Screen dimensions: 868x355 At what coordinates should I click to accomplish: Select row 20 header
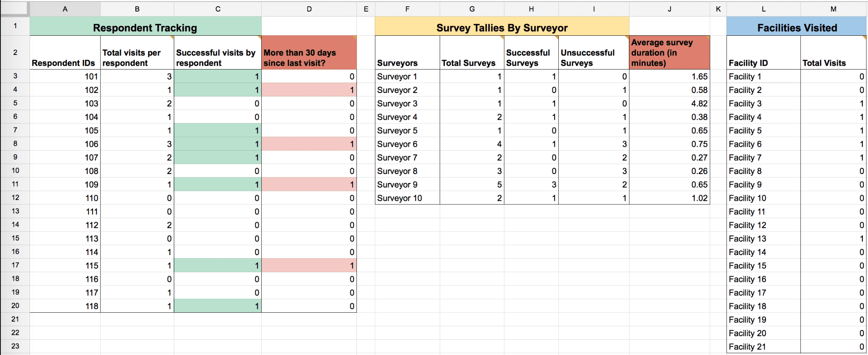coord(15,305)
